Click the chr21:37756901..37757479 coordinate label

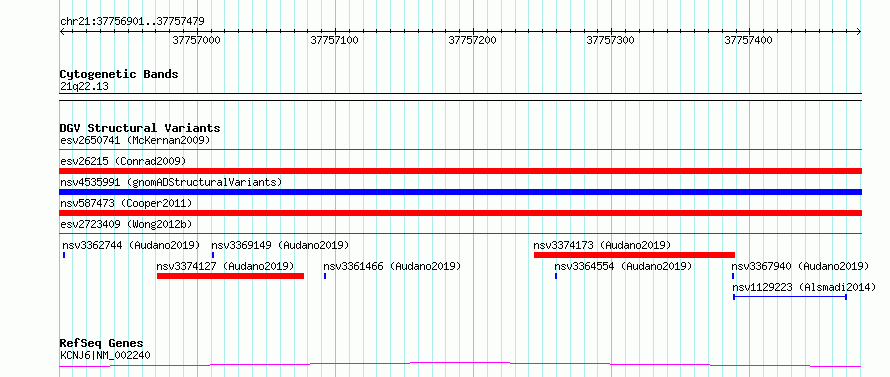tap(132, 22)
